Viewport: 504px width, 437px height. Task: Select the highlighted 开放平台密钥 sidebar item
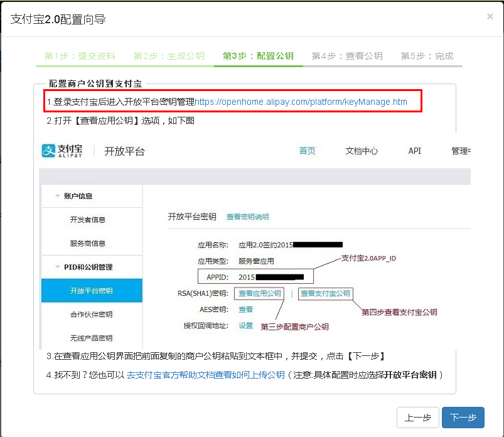click(92, 291)
